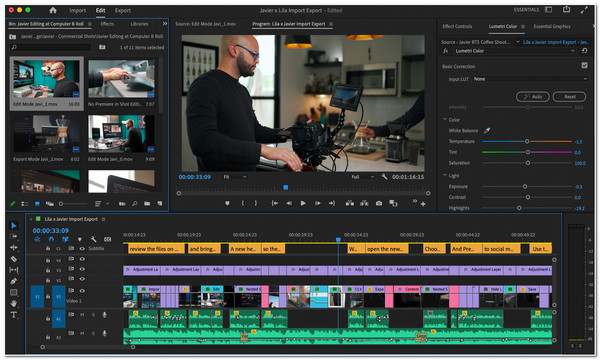Toggle visibility of track V3
The width and height of the screenshot is (600, 360).
pyautogui.click(x=82, y=269)
